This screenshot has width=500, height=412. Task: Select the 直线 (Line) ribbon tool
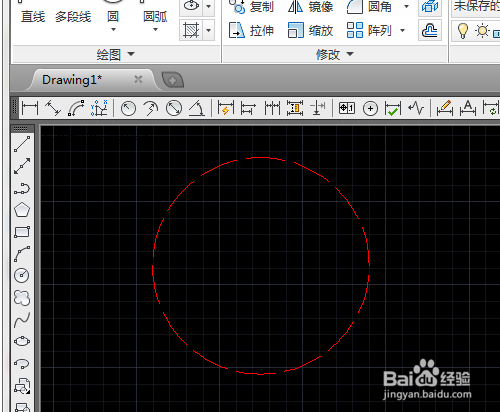tap(33, 17)
